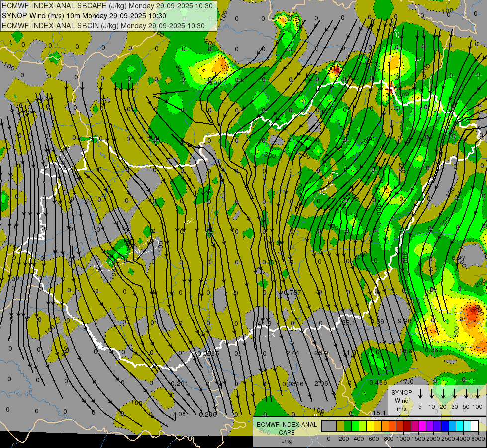Screen dimensions: 487x448
Task: Click the 500 contour label in southeast
Action: point(456,332)
